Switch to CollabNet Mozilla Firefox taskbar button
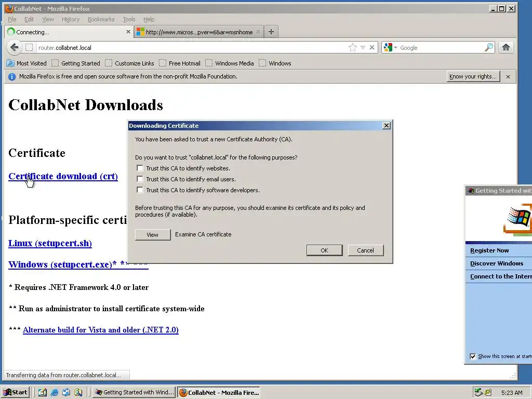This screenshot has width=532, height=399. tap(219, 392)
